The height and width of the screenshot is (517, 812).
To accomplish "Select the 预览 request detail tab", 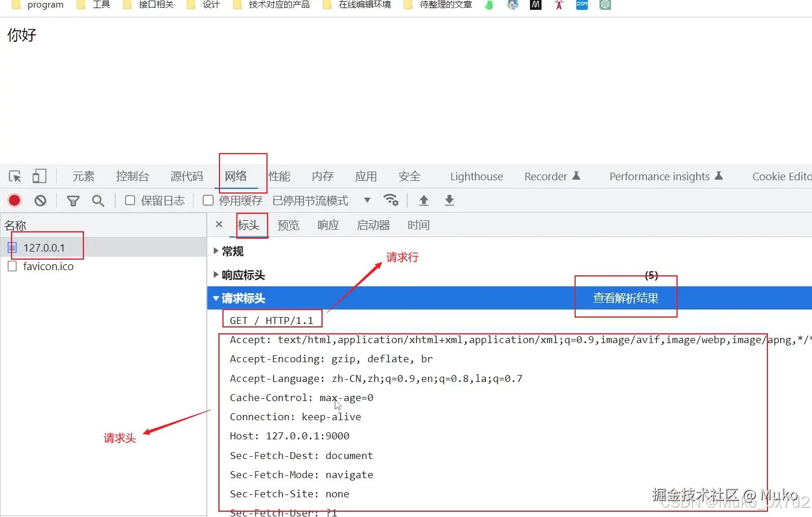I will [288, 225].
